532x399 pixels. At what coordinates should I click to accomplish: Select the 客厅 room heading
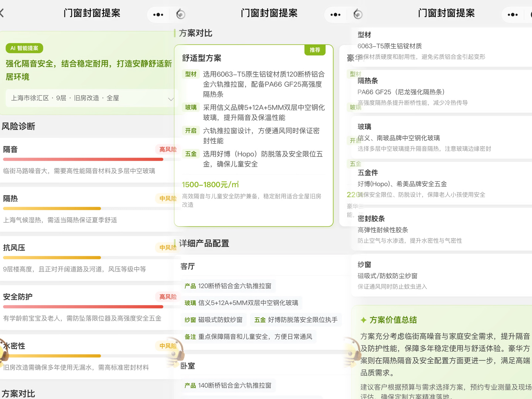coord(188,266)
